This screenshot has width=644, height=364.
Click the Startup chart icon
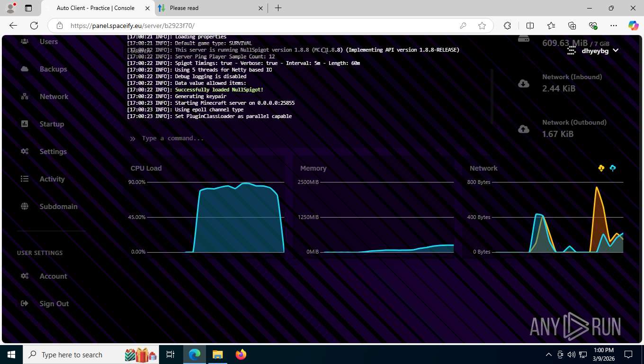point(25,124)
